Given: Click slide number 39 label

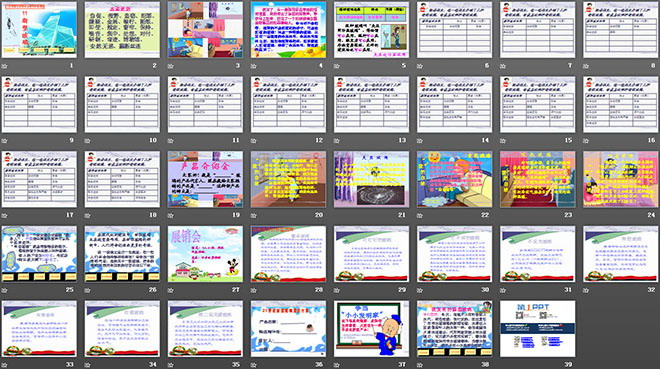Looking at the screenshot, I should (568, 364).
